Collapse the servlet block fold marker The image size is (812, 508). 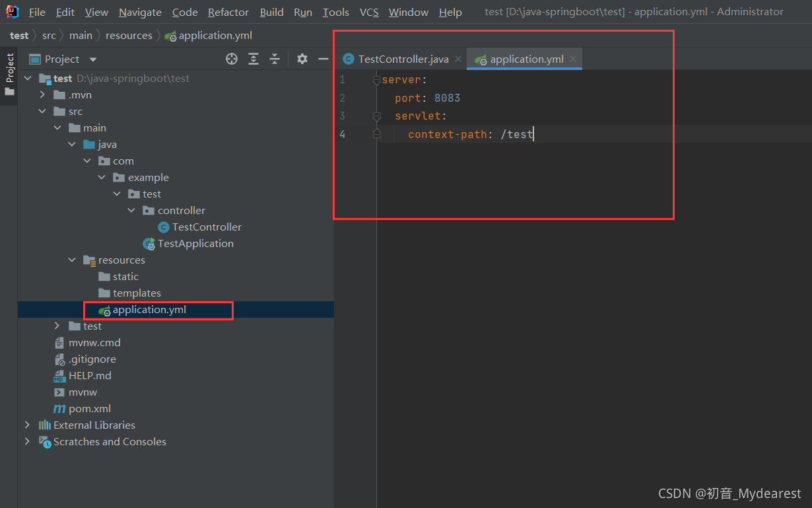(x=376, y=116)
